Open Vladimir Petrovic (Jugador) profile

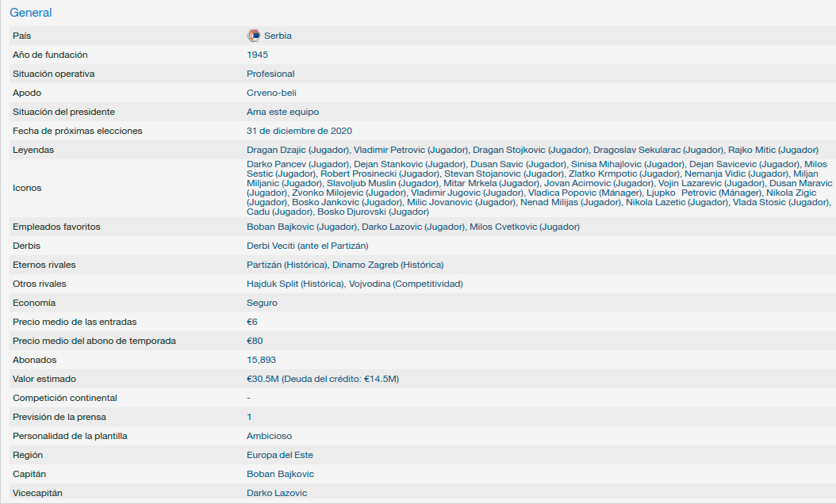pos(411,150)
